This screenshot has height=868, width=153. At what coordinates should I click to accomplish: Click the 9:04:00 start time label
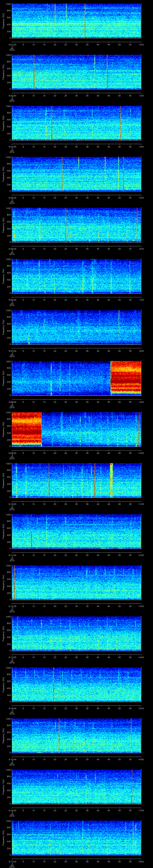(x=12, y=197)
